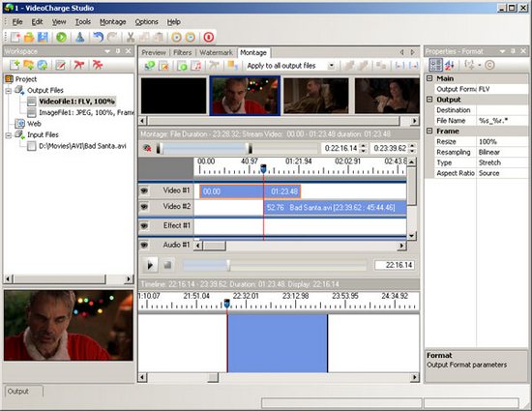Collapse the Frame section in Properties
The image size is (532, 411).
(429, 131)
